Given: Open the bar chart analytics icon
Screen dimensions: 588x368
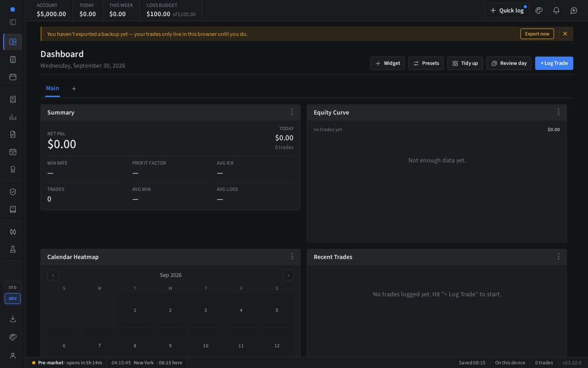Looking at the screenshot, I should (13, 117).
